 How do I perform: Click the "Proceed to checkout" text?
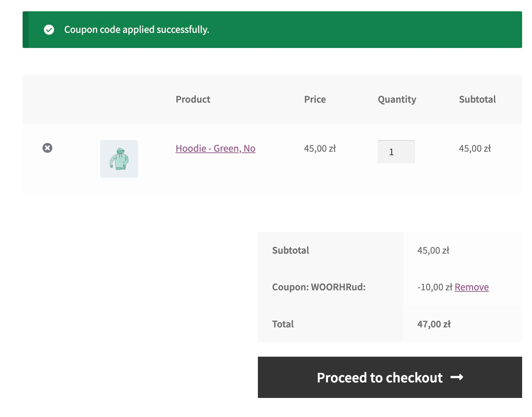[x=380, y=377]
